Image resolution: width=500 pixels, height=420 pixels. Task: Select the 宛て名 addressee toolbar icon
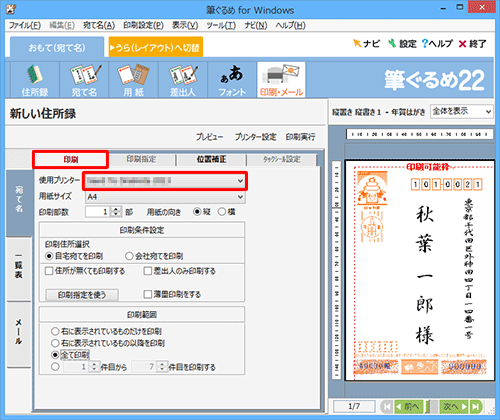pyautogui.click(x=84, y=80)
